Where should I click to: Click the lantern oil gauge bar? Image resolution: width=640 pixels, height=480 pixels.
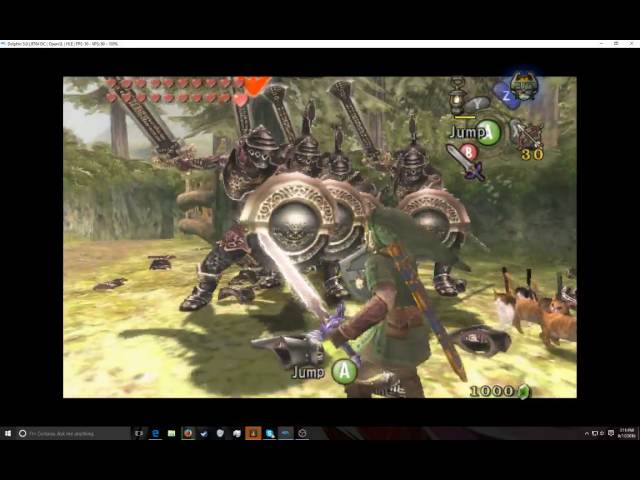(465, 118)
